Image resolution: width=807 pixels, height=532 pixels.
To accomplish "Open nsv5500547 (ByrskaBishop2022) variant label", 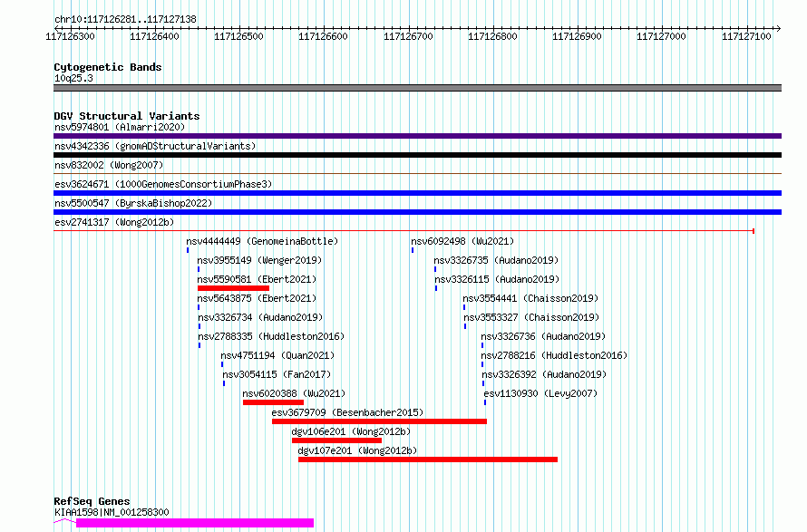I will 133,203.
